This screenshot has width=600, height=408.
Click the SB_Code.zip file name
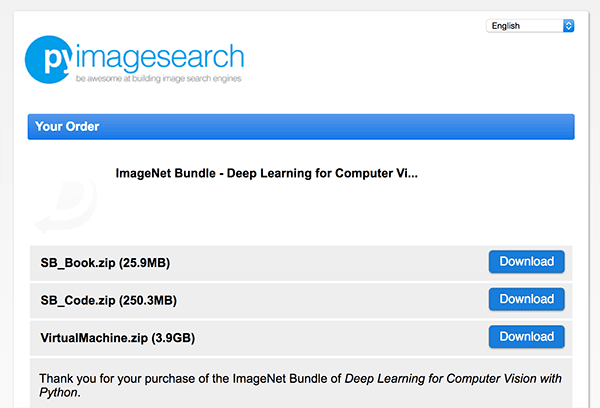pos(78,300)
